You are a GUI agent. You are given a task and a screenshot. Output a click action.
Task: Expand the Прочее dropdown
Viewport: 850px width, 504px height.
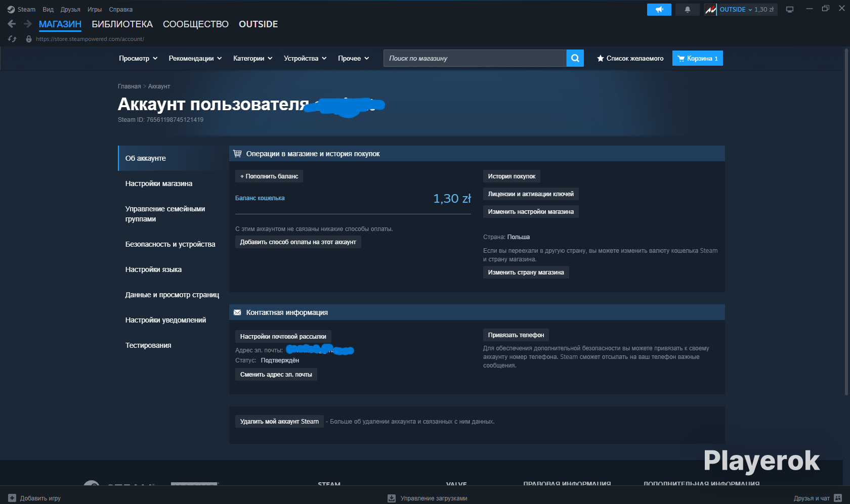click(x=354, y=58)
